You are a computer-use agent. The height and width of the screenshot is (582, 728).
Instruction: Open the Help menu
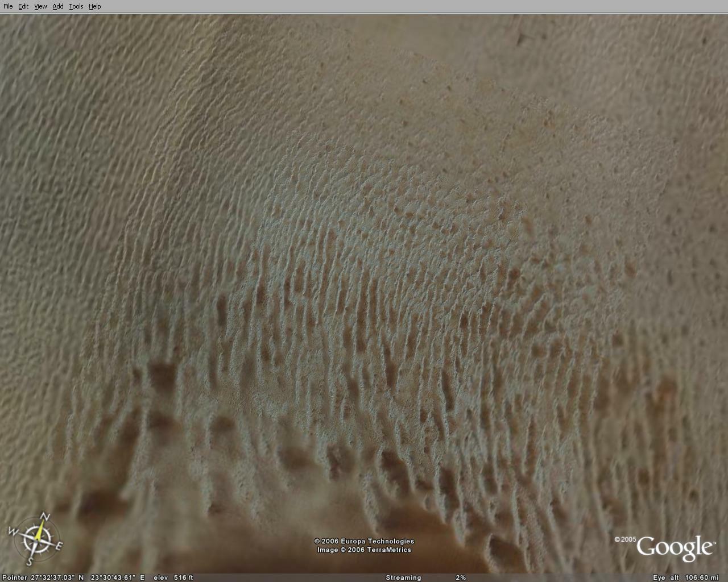(x=95, y=6)
